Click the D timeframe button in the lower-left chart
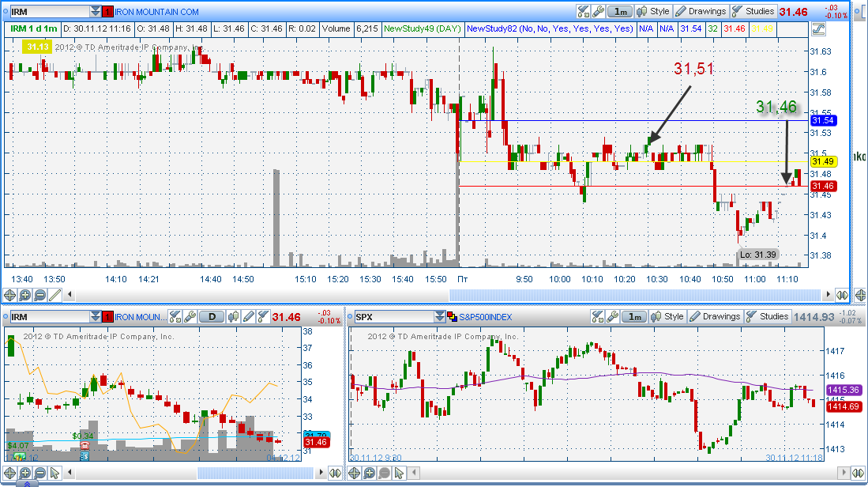Viewport: 868px width, 487px height. coord(212,317)
